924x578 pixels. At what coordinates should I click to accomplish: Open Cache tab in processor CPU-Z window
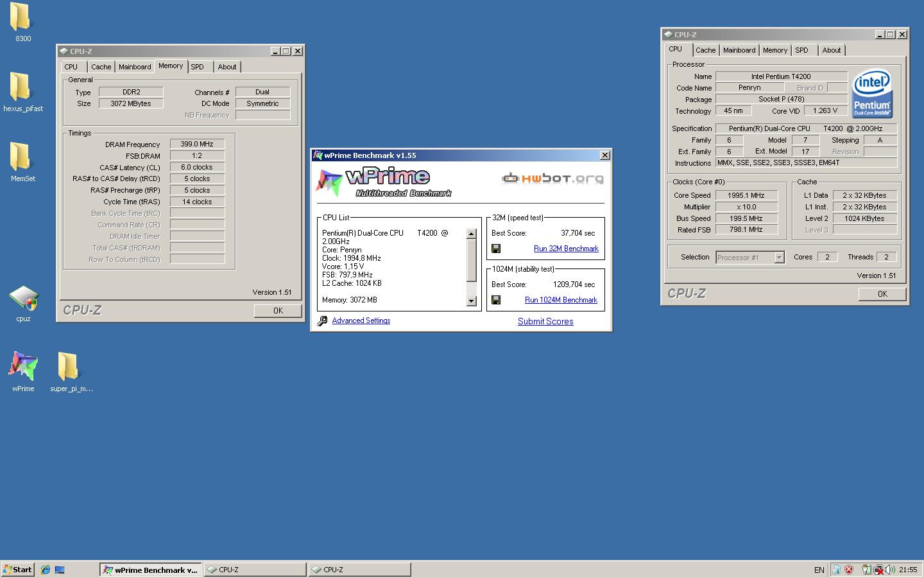tap(705, 50)
